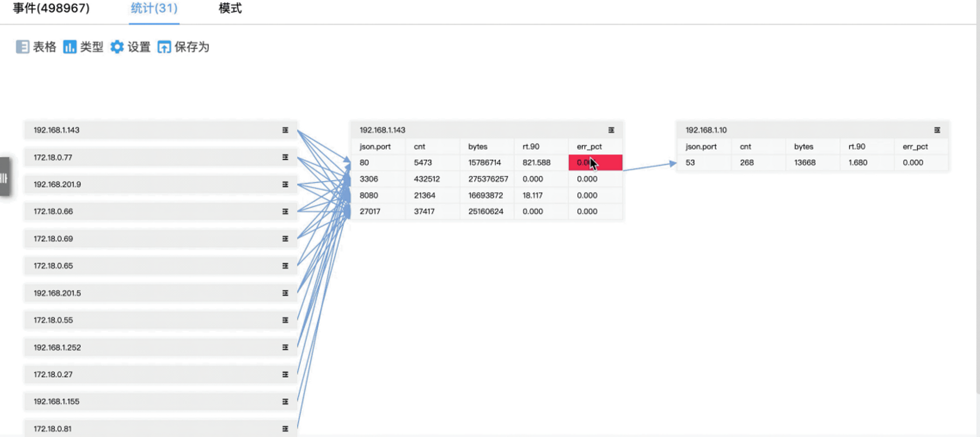
Task: Click cnt value 432512
Action: tap(427, 179)
